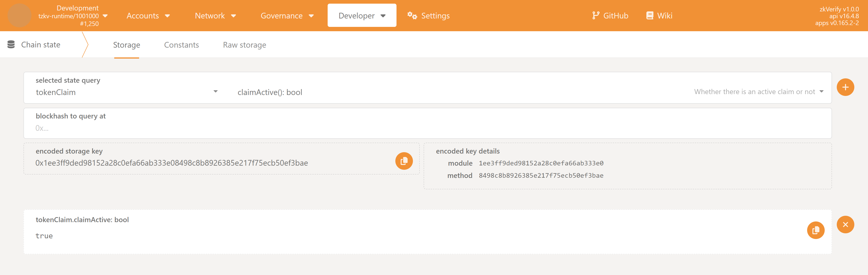Viewport: 868px width, 275px height.
Task: Click the chain logo circle
Action: point(19,15)
